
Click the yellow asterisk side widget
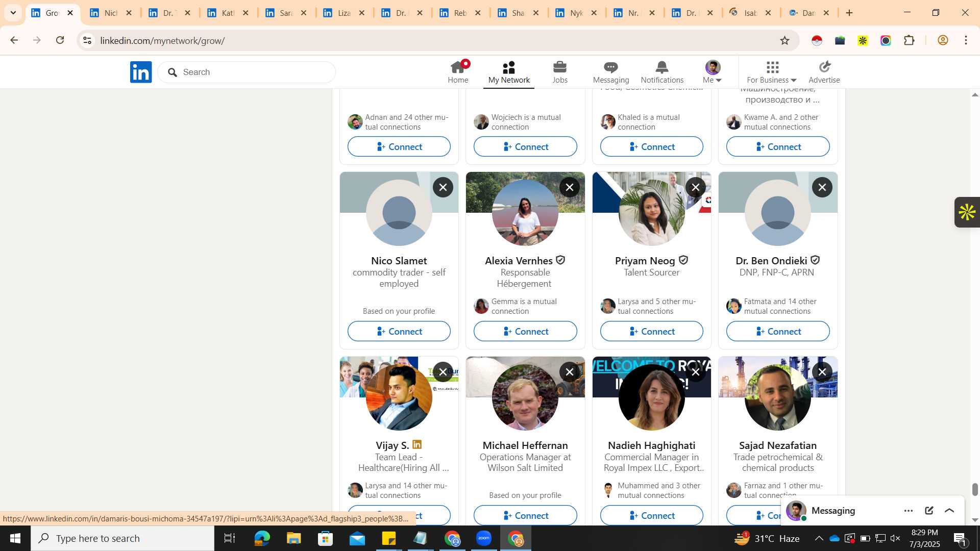point(967,212)
